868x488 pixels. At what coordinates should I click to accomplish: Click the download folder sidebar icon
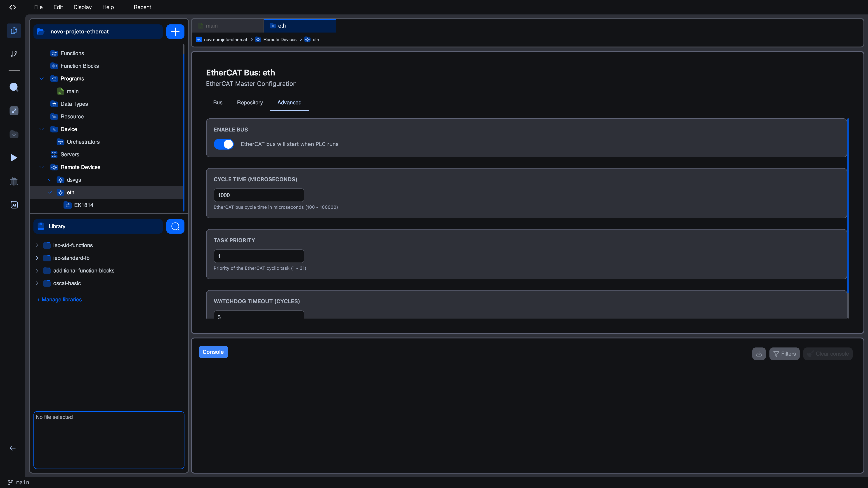[x=14, y=134]
